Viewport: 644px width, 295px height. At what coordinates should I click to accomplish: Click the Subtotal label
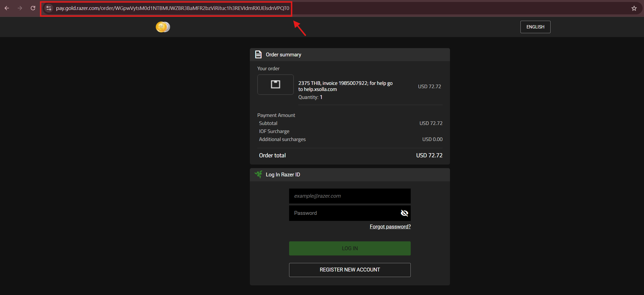(268, 123)
